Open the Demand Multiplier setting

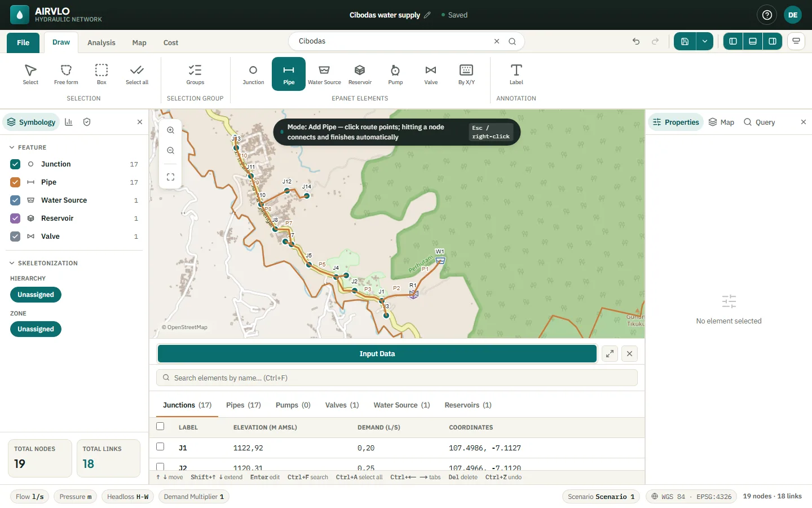(194, 497)
